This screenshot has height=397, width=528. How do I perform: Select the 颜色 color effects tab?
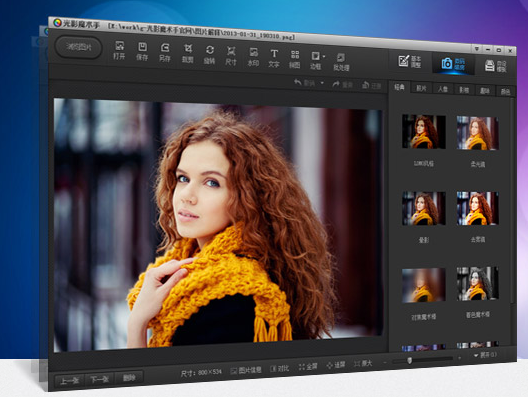pyautogui.click(x=505, y=92)
